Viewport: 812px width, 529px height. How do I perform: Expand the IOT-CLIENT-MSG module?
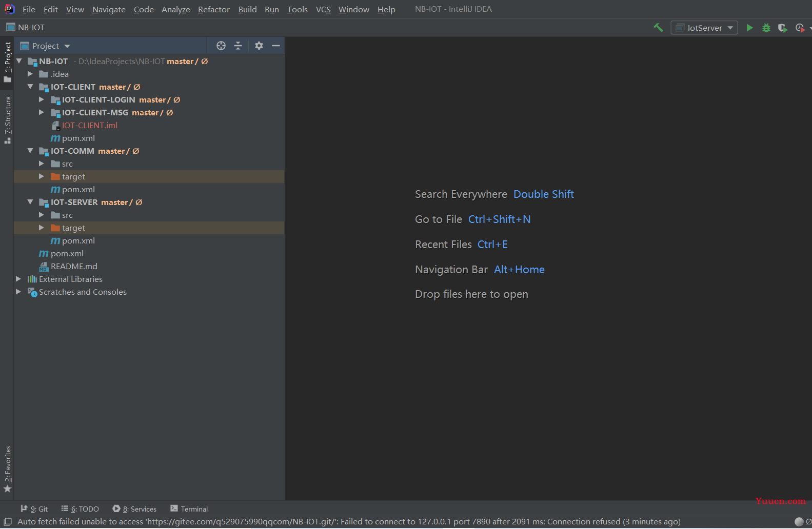pos(42,113)
